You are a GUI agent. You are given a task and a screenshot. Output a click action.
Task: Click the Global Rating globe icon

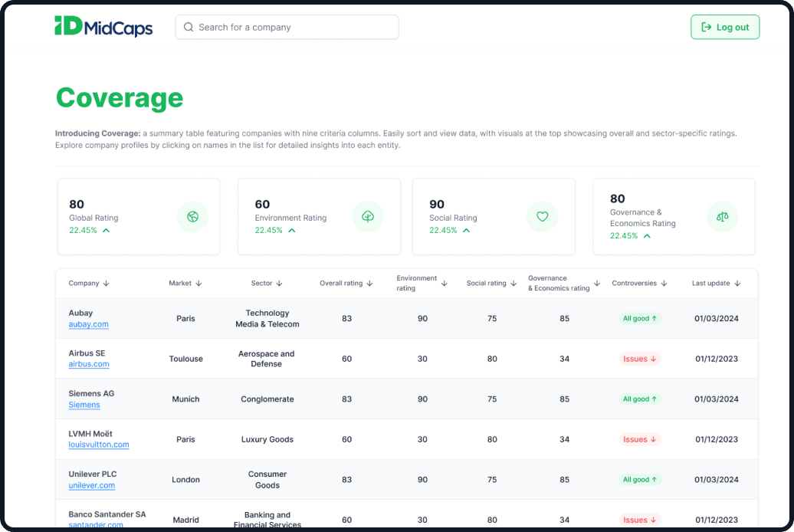[x=192, y=217]
